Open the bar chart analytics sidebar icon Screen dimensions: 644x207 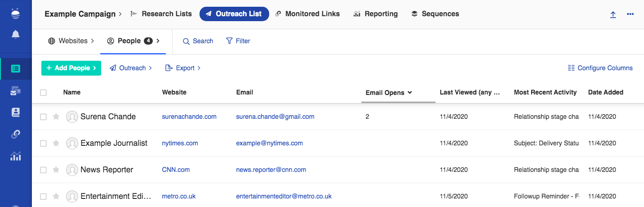click(x=16, y=156)
